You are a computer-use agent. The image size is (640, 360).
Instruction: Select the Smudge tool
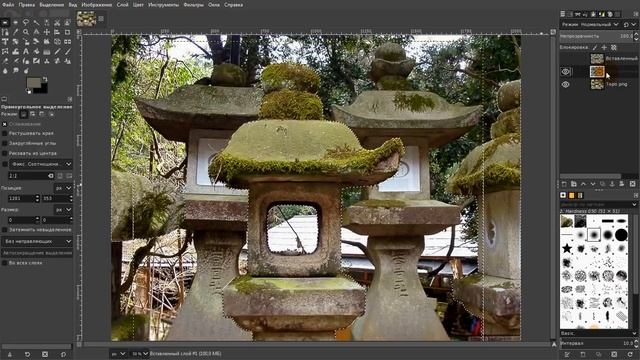[x=16, y=71]
